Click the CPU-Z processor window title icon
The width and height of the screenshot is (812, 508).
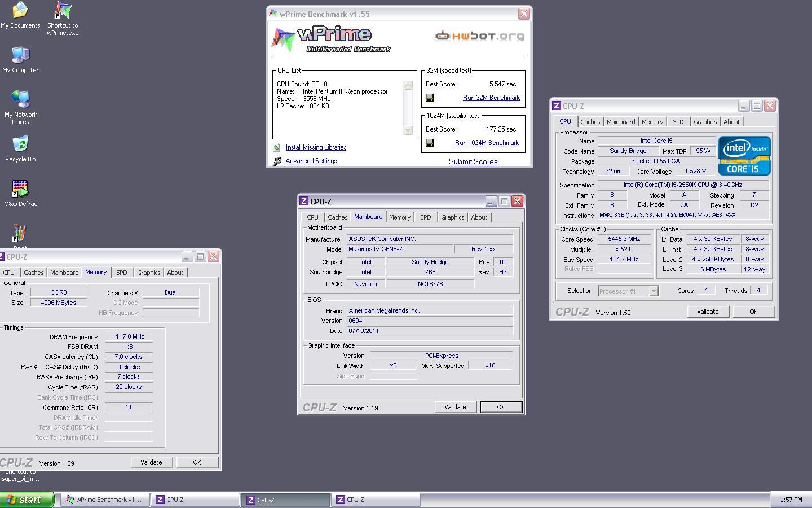point(556,106)
